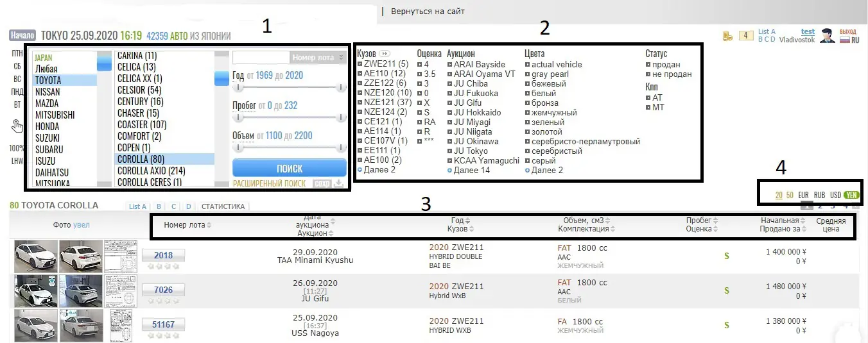Image resolution: width=868 pixels, height=343 pixels.
Task: Open tab C above results
Action: pyautogui.click(x=173, y=206)
